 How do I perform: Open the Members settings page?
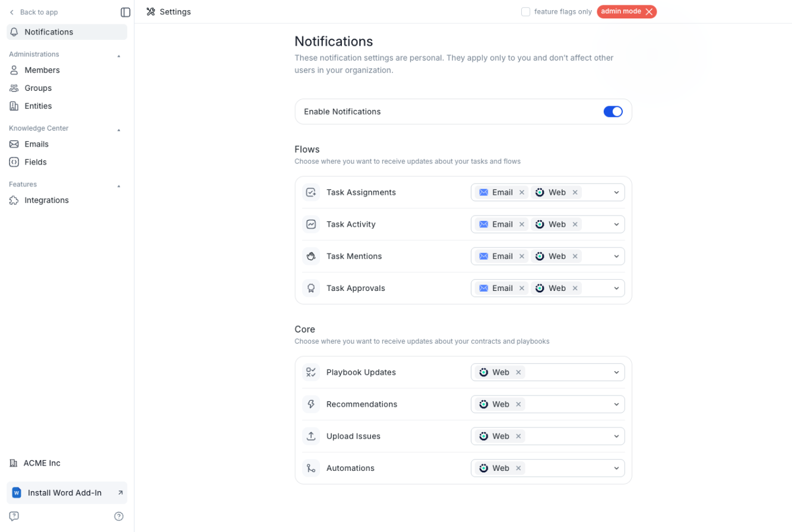pyautogui.click(x=42, y=70)
